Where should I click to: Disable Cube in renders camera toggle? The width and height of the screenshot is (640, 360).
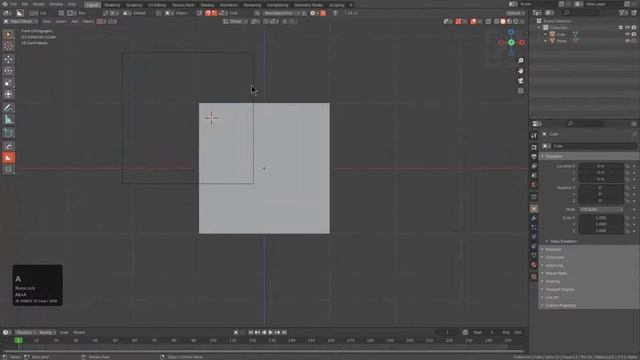pyautogui.click(x=634, y=34)
